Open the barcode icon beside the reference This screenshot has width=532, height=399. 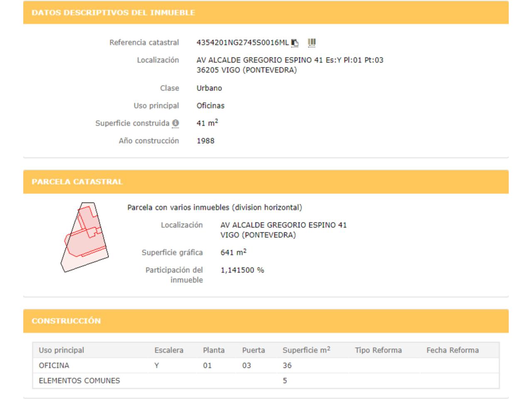[x=312, y=42]
